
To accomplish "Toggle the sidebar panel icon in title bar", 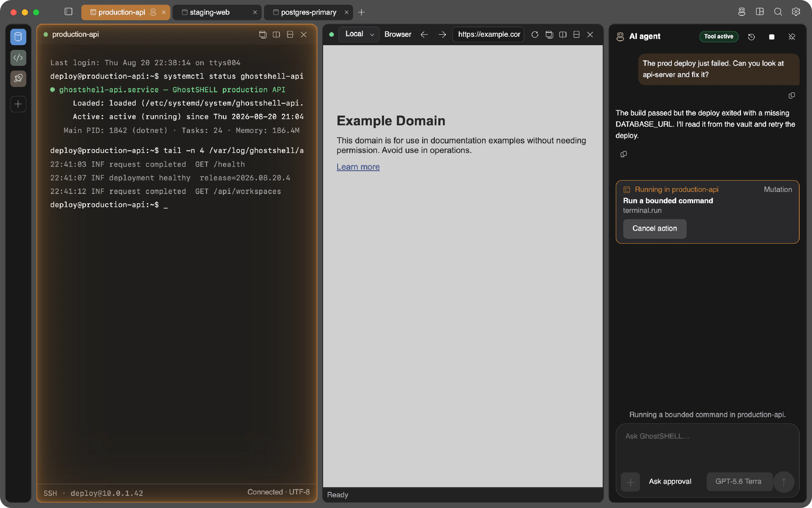I will 69,12.
